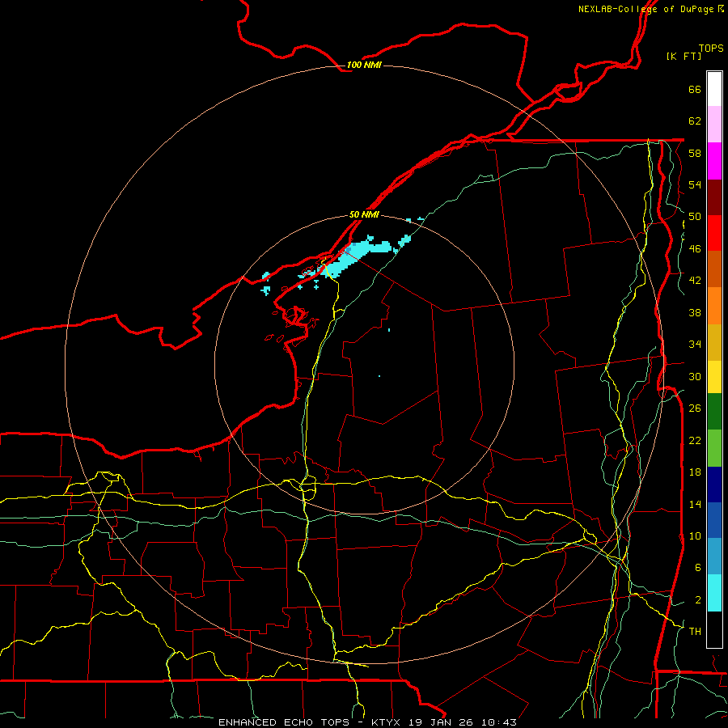Click the legend value 34
Viewport: 728px width, 728px height.
695,345
